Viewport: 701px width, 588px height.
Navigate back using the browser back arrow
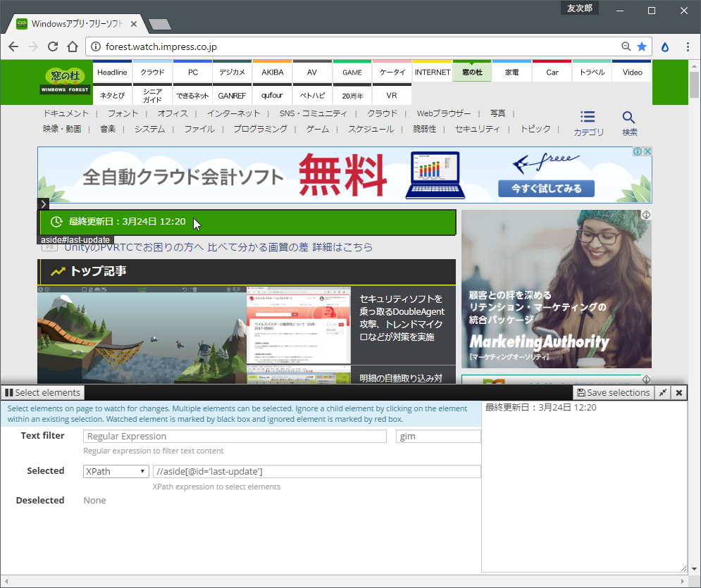click(14, 46)
